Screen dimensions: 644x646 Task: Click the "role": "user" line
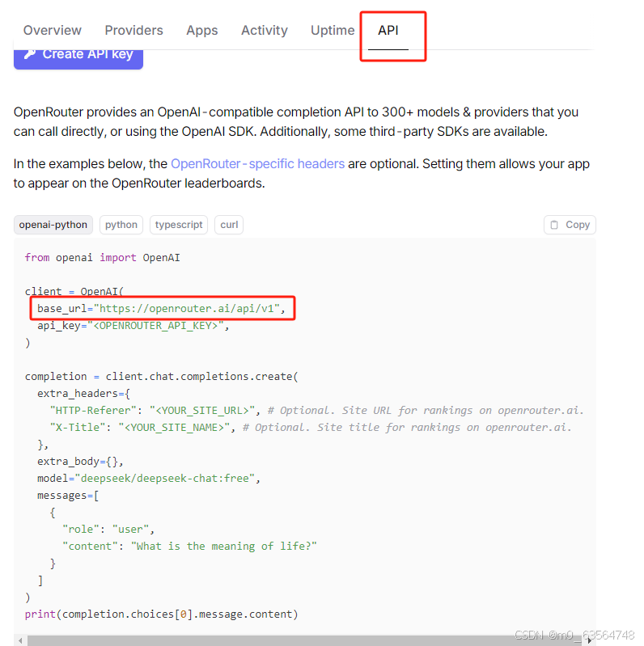click(108, 530)
